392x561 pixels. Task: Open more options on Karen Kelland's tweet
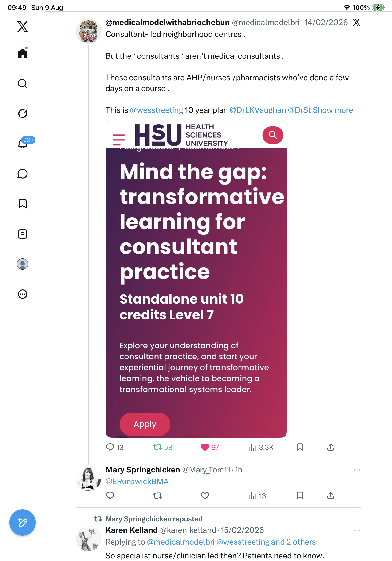(x=357, y=530)
